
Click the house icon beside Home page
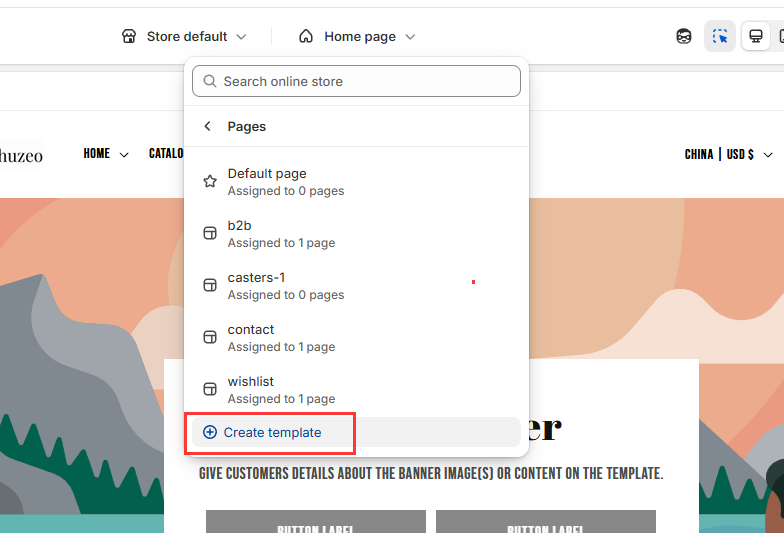pos(306,37)
